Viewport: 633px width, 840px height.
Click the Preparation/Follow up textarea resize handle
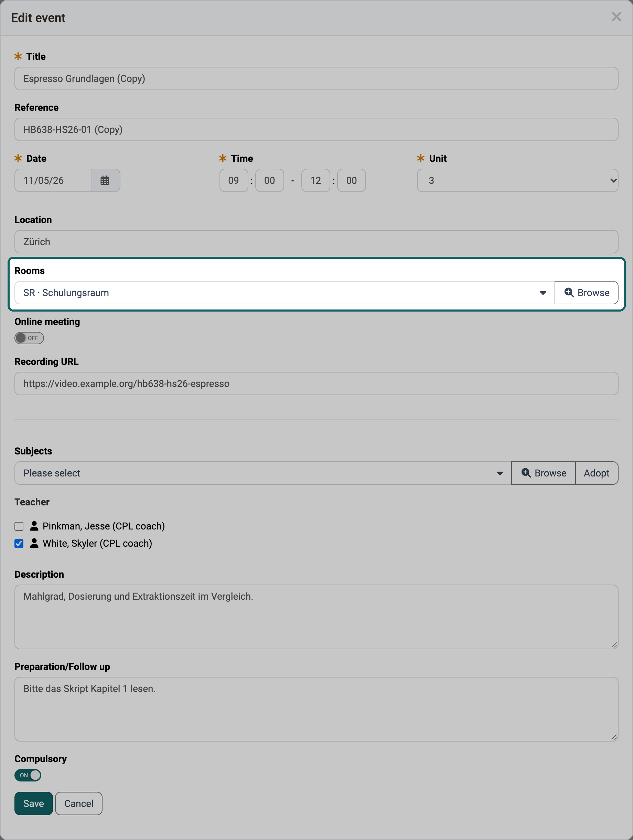click(614, 737)
